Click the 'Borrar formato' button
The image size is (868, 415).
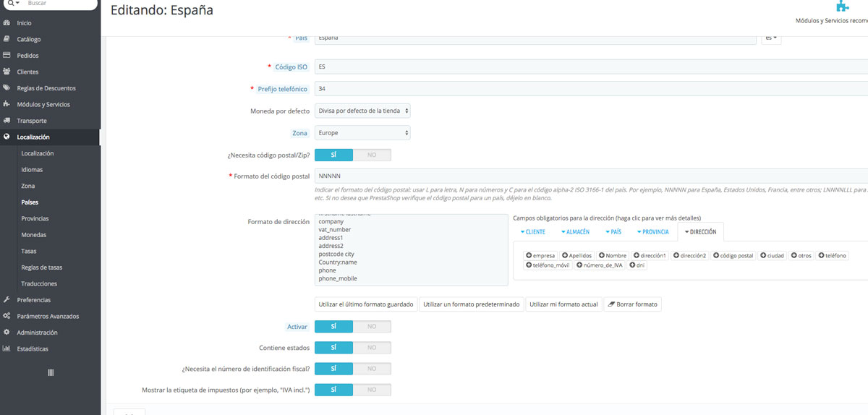tap(631, 304)
